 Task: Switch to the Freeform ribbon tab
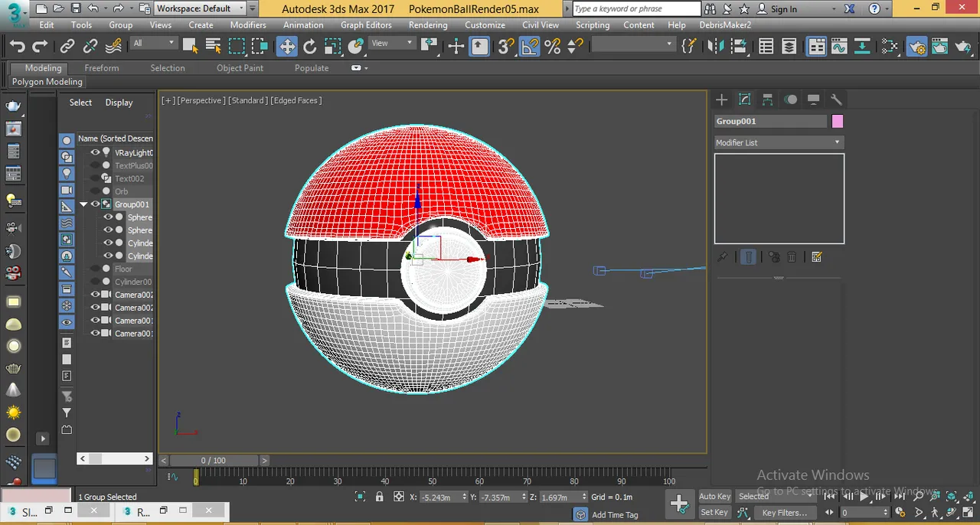(102, 68)
